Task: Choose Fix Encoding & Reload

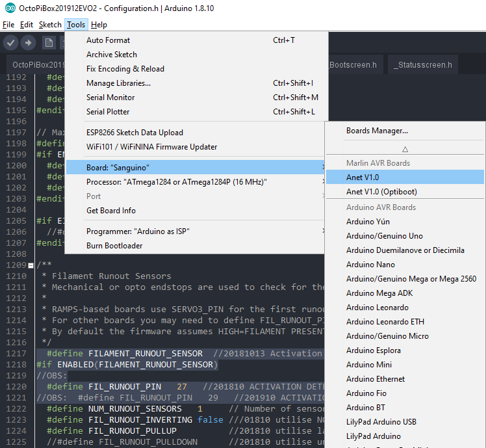Action: click(x=196, y=69)
